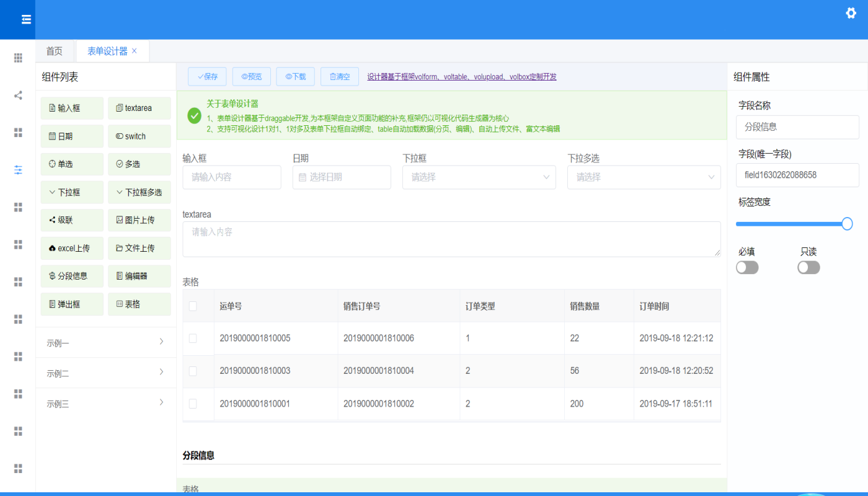Image resolution: width=868 pixels, height=496 pixels.
Task: Switch to the 首页 tab
Action: pos(55,51)
